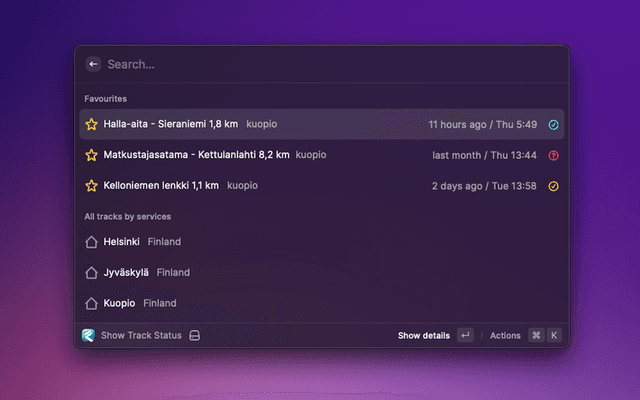Click the house icon beside Helsinki
The width and height of the screenshot is (640, 400).
(x=91, y=242)
